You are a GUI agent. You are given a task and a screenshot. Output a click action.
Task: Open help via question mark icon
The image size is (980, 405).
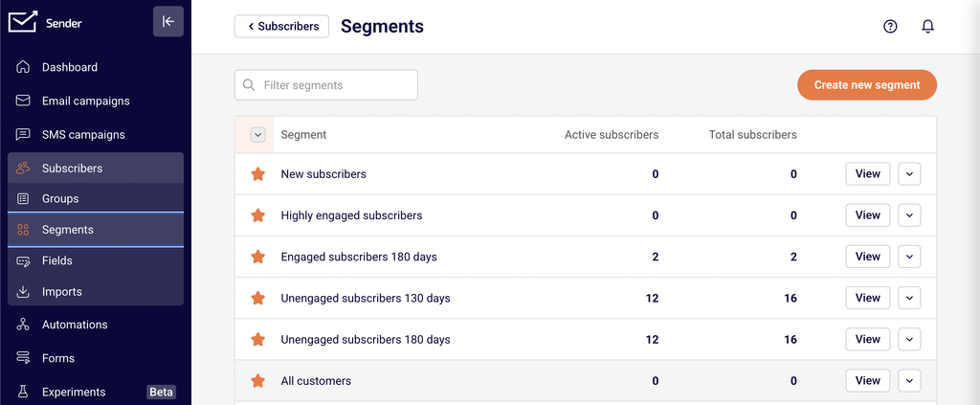[890, 26]
